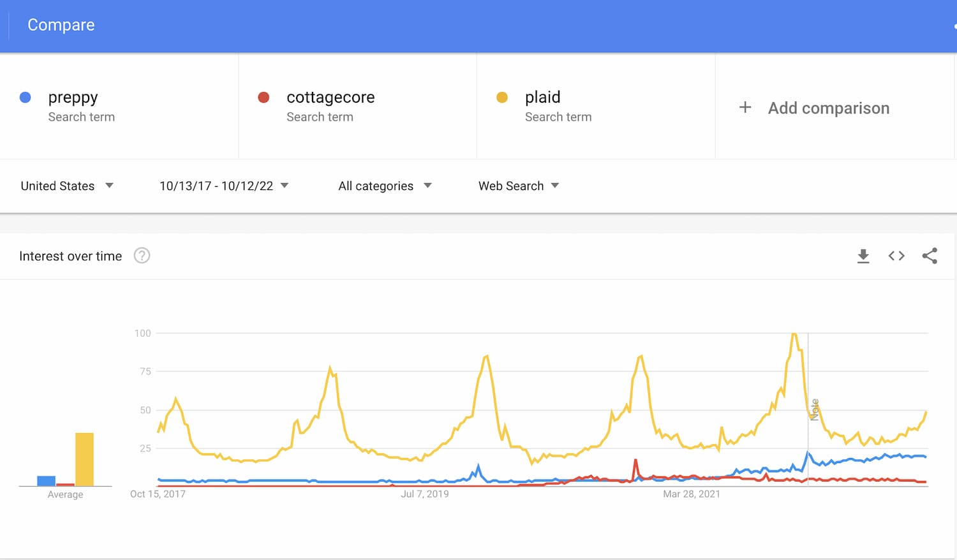Viewport: 957px width, 560px height.
Task: Open the help icon beside Interest over time
Action: pyautogui.click(x=142, y=256)
